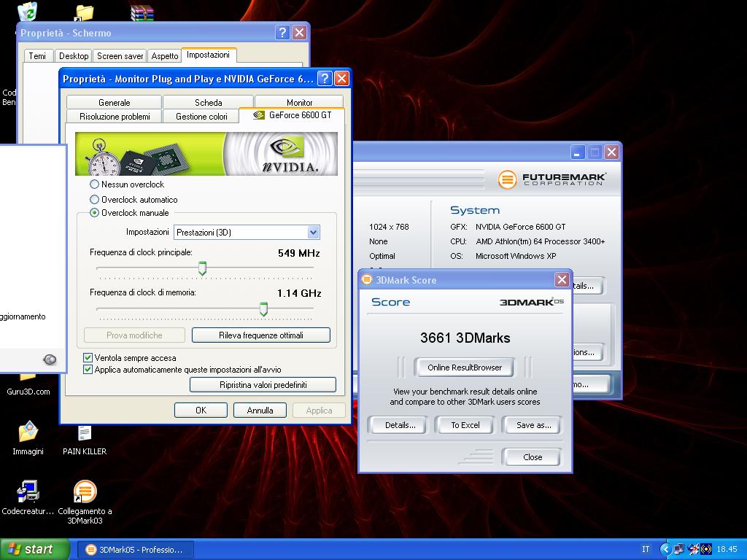Open the Impostazioni dropdown showing Prestazioni (3D)

pos(247,233)
